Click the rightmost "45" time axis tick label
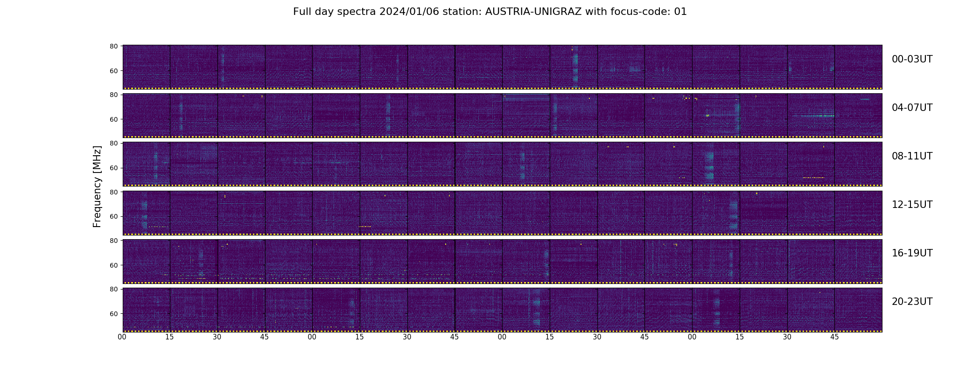The height and width of the screenshot is (373, 980). (834, 337)
